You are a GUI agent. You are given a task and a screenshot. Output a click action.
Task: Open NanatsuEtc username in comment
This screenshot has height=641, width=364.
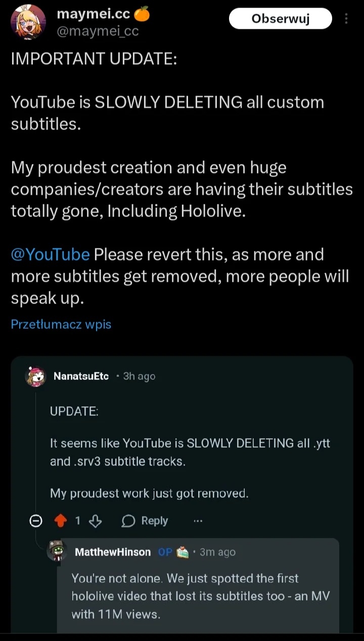(81, 376)
